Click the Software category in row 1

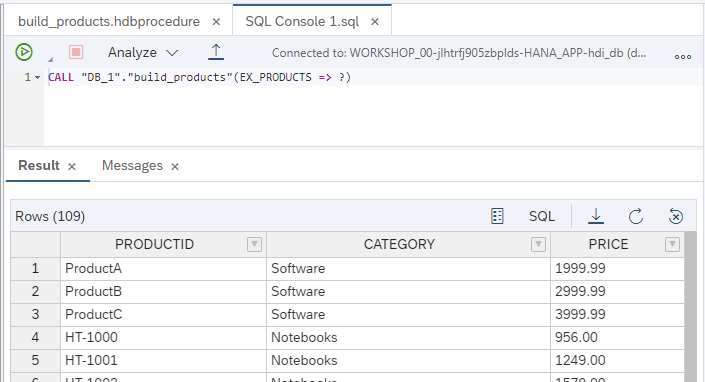[x=408, y=269]
